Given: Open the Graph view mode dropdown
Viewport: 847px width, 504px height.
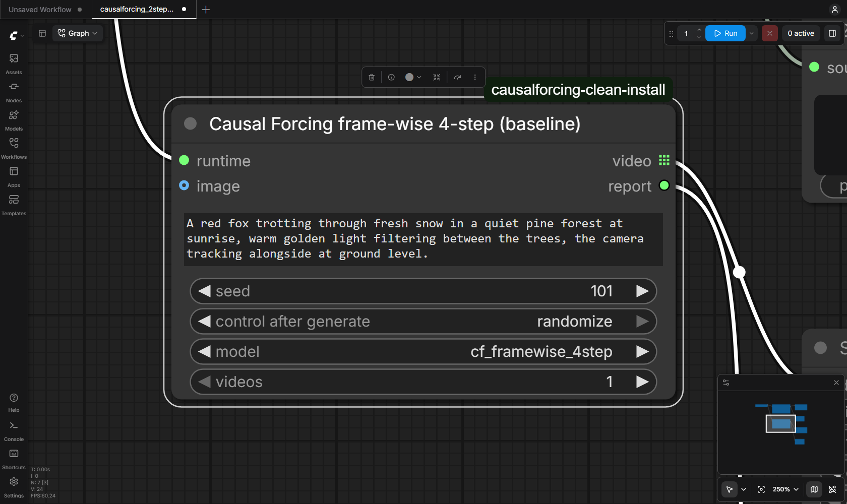Looking at the screenshot, I should click(78, 33).
